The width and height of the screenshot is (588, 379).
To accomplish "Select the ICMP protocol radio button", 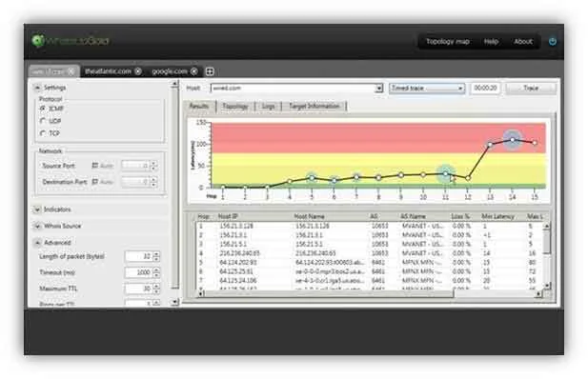I will (x=42, y=109).
